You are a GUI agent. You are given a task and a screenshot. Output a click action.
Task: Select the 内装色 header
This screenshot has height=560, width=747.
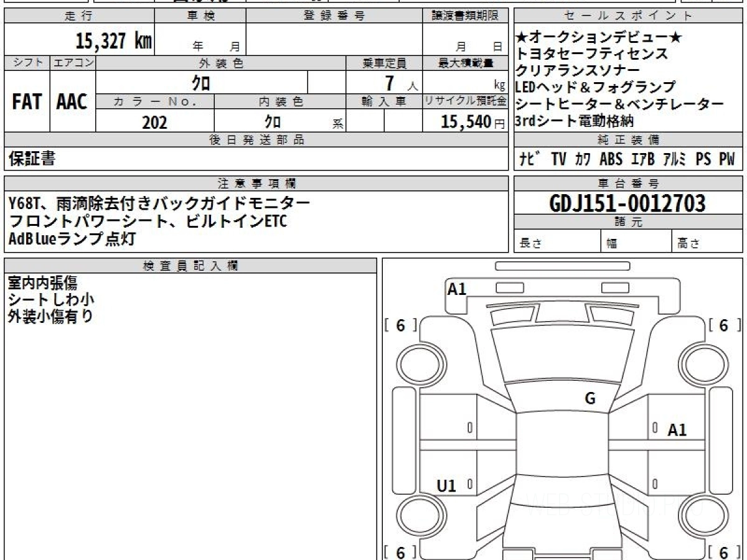280,101
